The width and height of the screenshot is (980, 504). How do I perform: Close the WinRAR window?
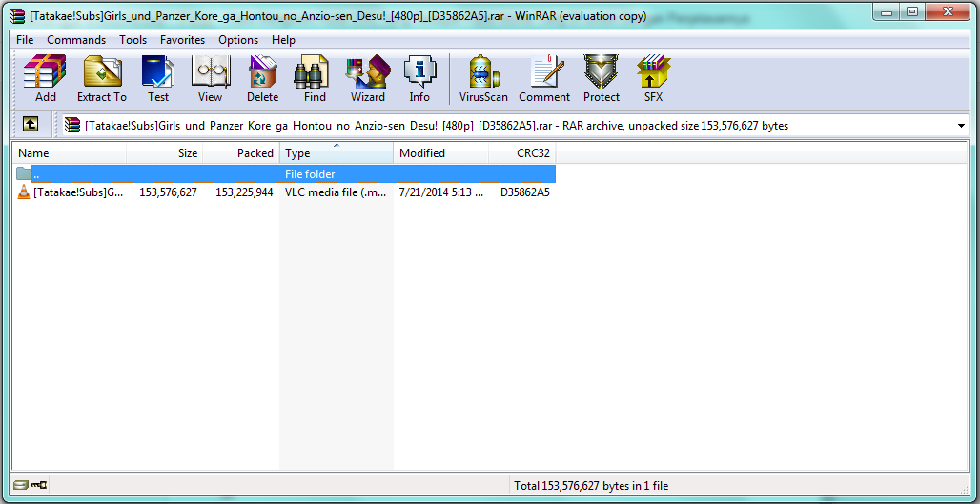[x=947, y=11]
